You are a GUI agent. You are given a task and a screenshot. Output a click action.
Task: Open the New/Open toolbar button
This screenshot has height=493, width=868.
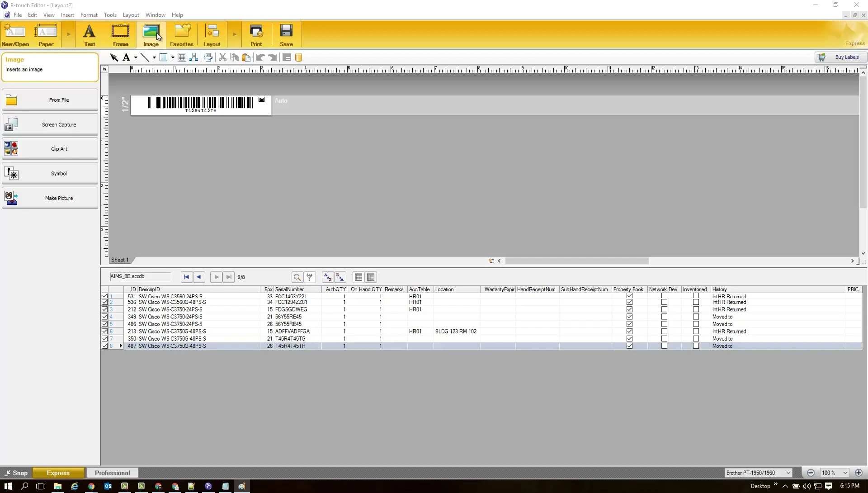[x=15, y=35]
